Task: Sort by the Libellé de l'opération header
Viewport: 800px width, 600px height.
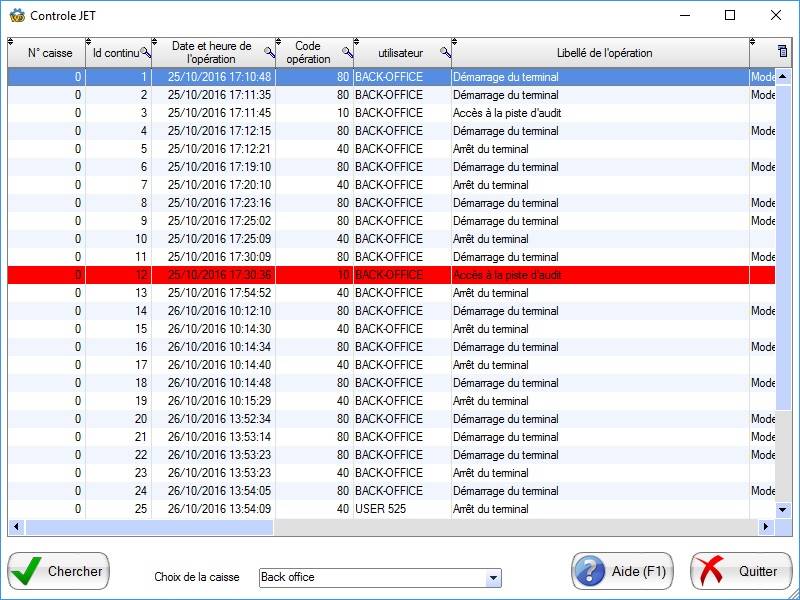Action: click(x=604, y=53)
